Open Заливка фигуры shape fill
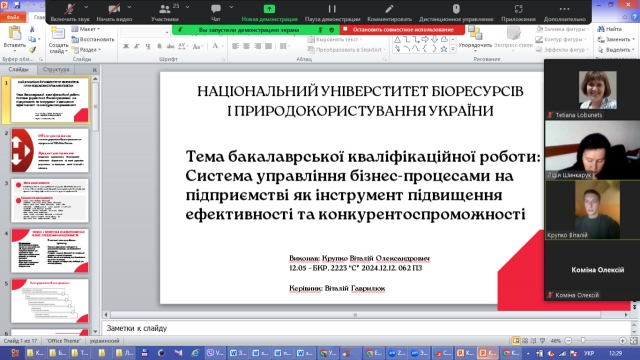This screenshot has width=640, height=360. (x=563, y=29)
